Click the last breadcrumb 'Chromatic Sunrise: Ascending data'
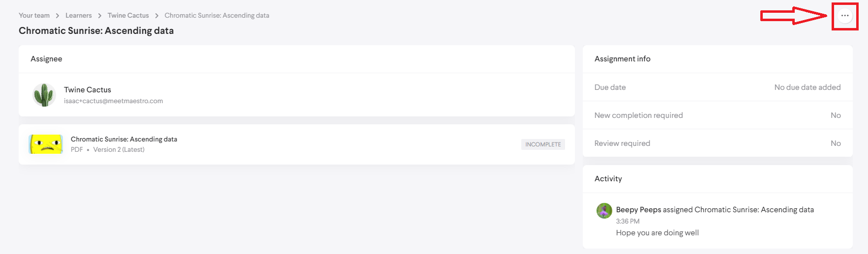Screen dimensions: 868x254 pyautogui.click(x=217, y=16)
